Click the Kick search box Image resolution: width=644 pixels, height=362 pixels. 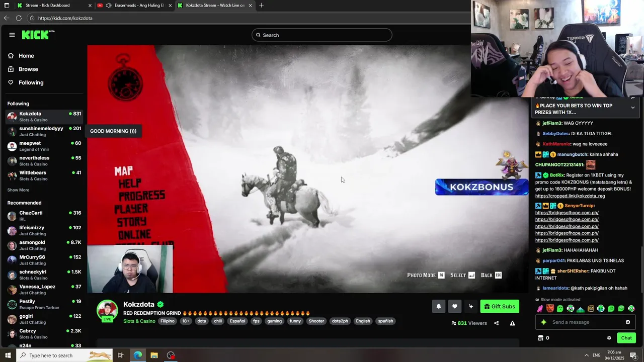(x=322, y=35)
